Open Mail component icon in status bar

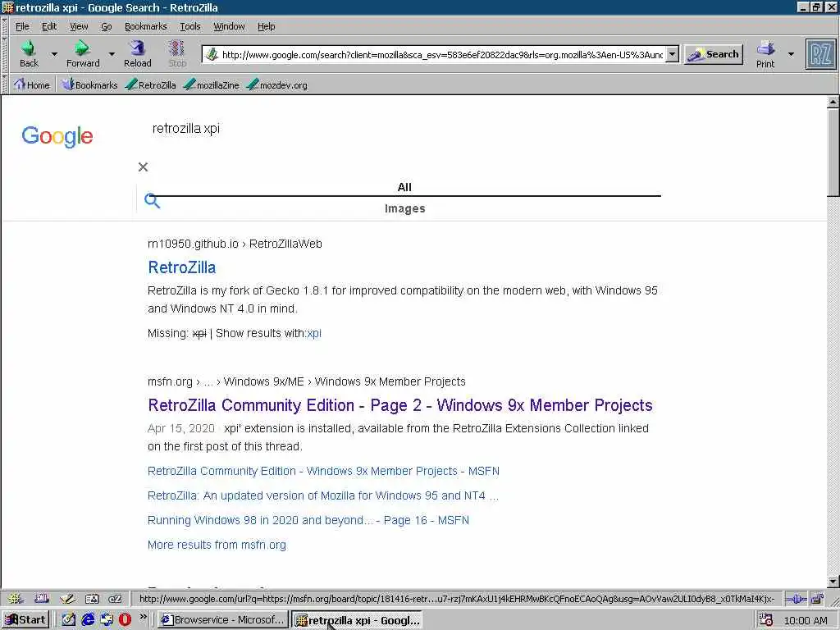(x=42, y=598)
